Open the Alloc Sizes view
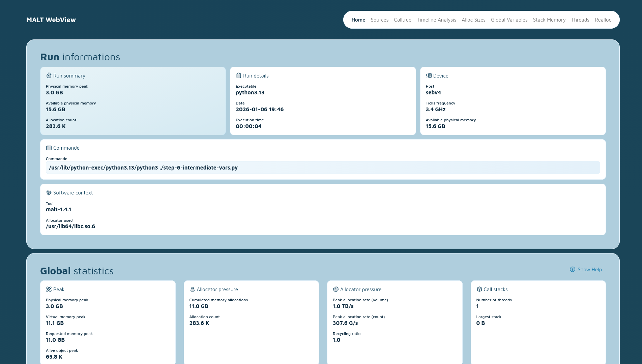 click(473, 20)
